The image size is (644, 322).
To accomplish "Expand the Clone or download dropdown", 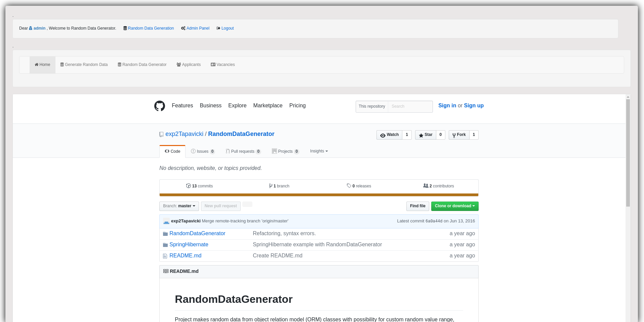I will [455, 206].
